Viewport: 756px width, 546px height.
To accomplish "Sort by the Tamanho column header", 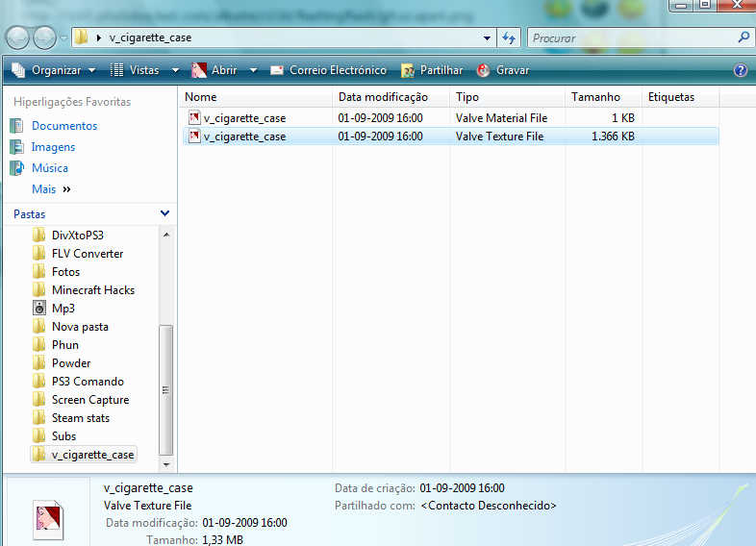I will click(603, 97).
